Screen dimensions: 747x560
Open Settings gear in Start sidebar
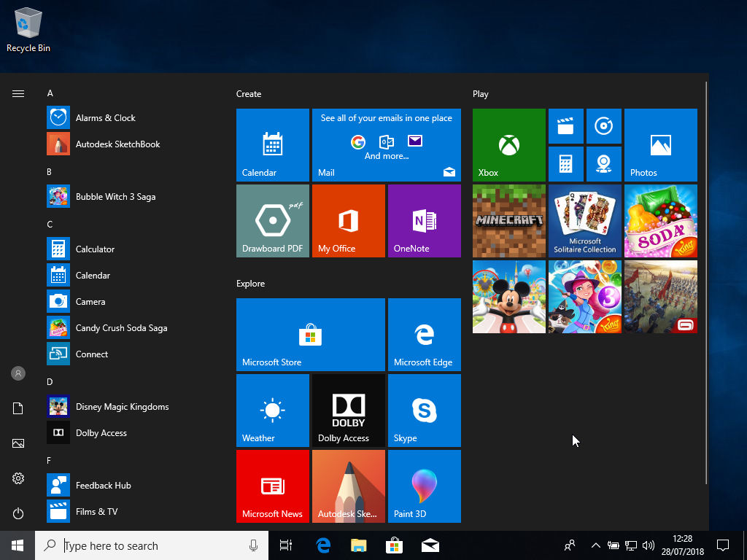(18, 478)
